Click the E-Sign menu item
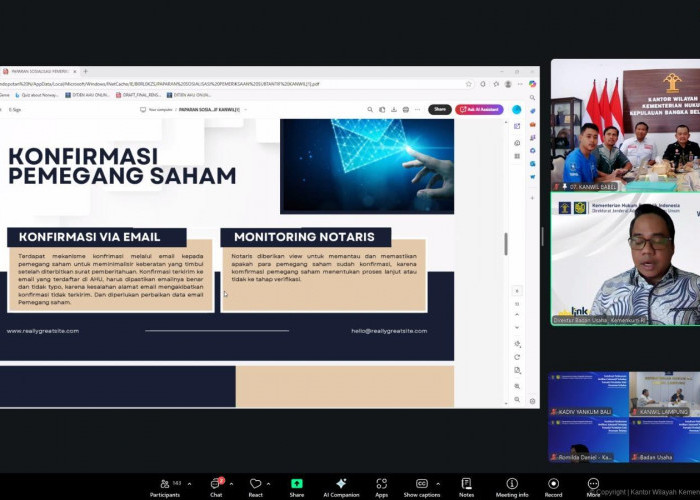The height and width of the screenshot is (500, 700). pyautogui.click(x=15, y=109)
